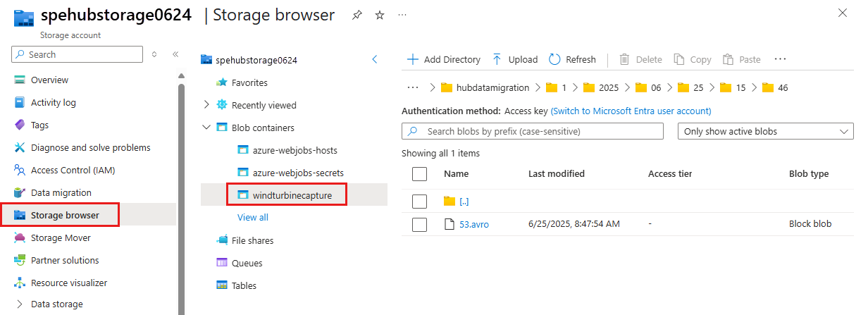Screen dimensions: 868x315
Task: Check the parent folder [..] row checkbox
Action: pos(420,202)
